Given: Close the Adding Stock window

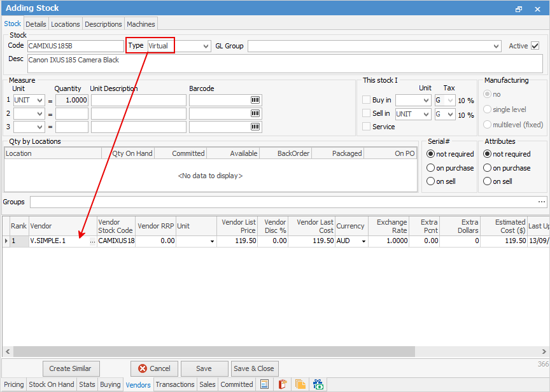Looking at the screenshot, I should click(537, 9).
